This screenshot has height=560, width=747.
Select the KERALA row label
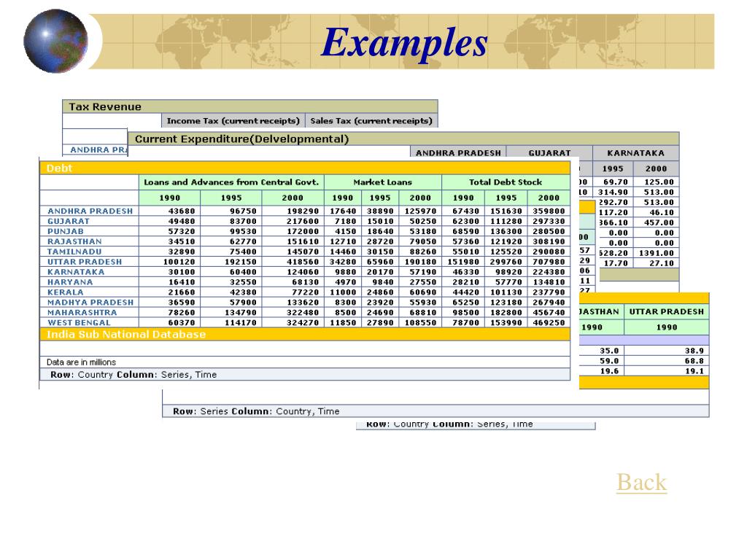pyautogui.click(x=65, y=292)
